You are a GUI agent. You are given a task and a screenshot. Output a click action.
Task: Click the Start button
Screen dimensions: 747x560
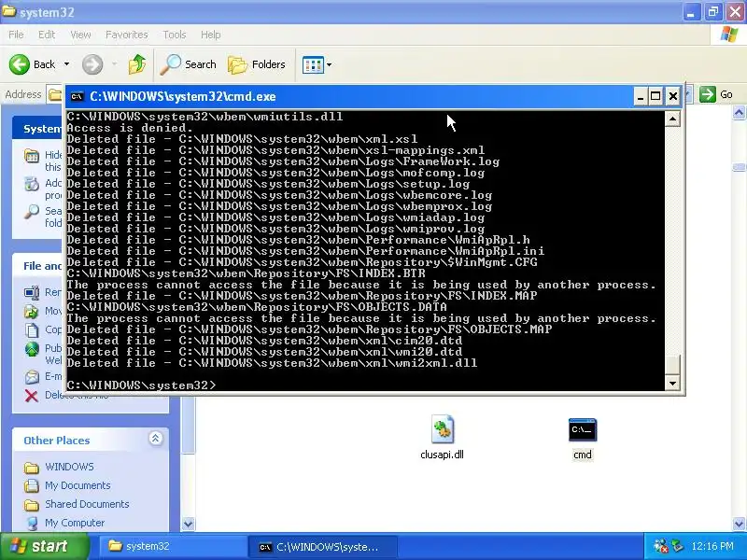pyautogui.click(x=44, y=546)
